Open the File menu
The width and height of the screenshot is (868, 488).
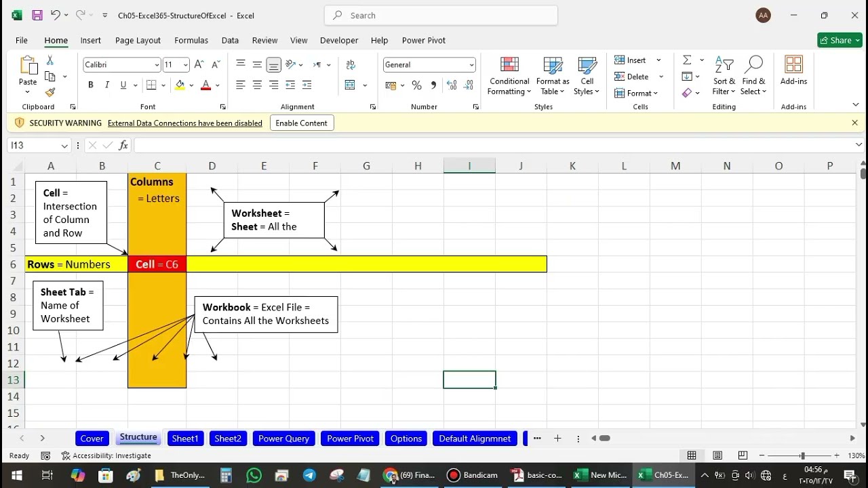[x=22, y=40]
